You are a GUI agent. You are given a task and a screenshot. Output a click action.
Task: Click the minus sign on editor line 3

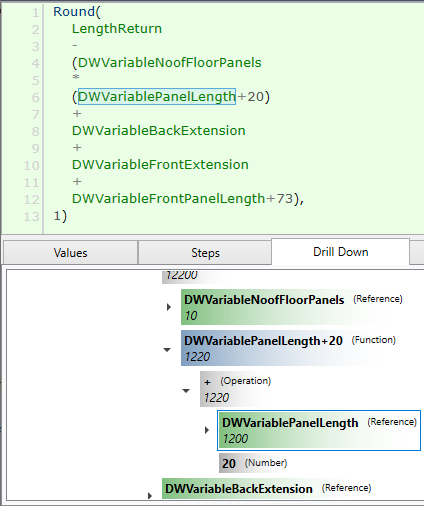click(75, 46)
